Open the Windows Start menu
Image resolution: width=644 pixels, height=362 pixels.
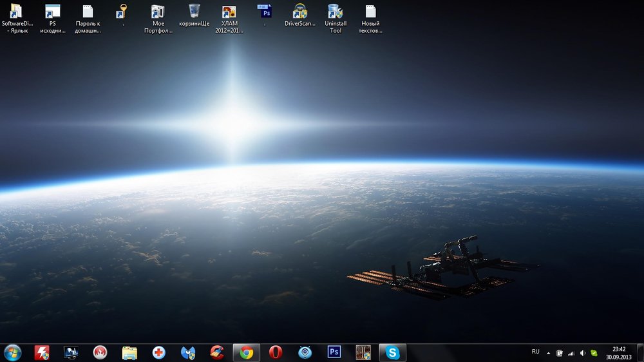[12, 352]
